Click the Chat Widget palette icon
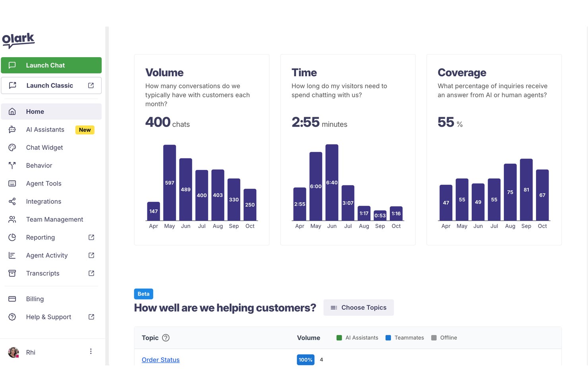This screenshot has height=392, width=588. (x=12, y=147)
